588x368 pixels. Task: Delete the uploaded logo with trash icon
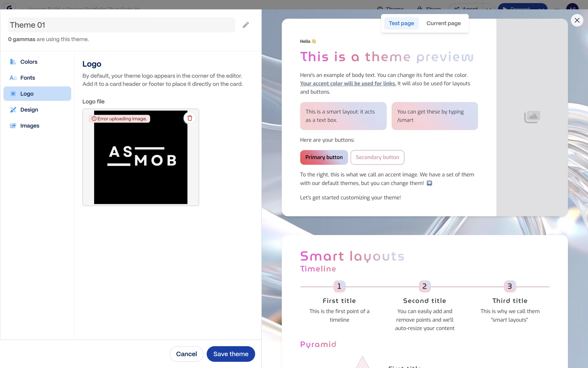190,118
